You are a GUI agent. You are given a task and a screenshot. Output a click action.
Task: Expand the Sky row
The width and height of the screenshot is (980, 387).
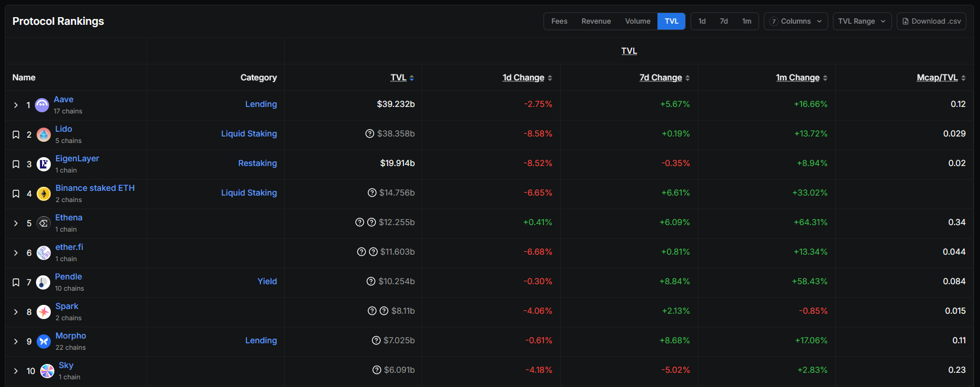[x=16, y=371]
